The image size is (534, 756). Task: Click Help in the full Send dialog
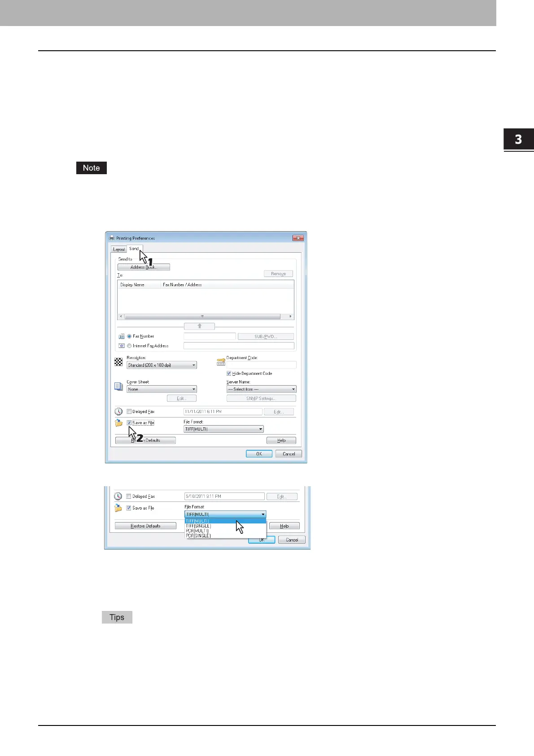tap(281, 440)
